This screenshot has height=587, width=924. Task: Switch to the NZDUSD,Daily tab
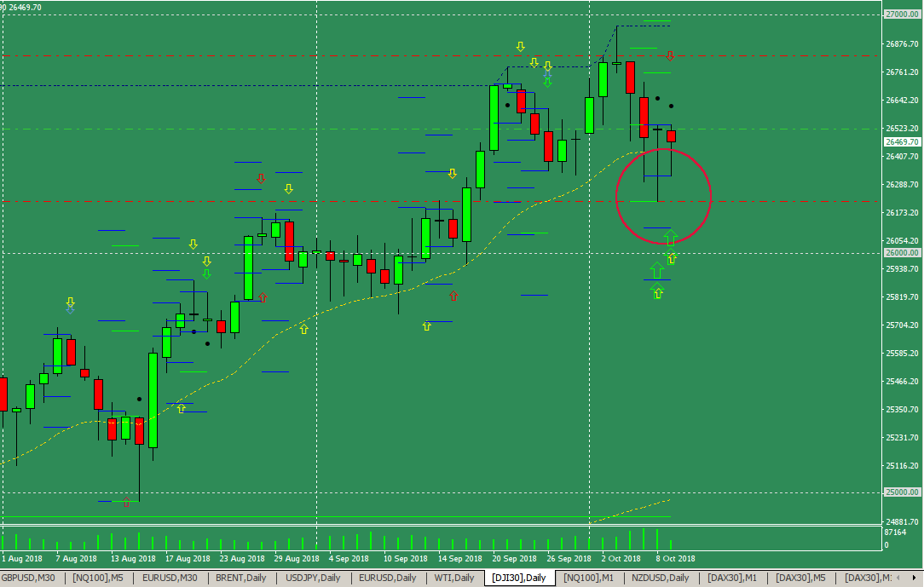pyautogui.click(x=661, y=578)
